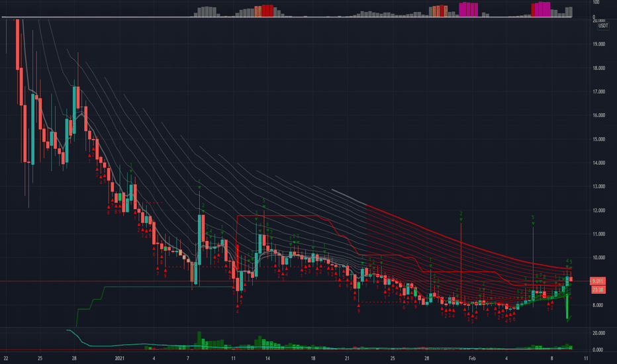Viewport: 617px width, 364px height.
Task: Select the 11.000 price axis label
Action: pyautogui.click(x=599, y=234)
